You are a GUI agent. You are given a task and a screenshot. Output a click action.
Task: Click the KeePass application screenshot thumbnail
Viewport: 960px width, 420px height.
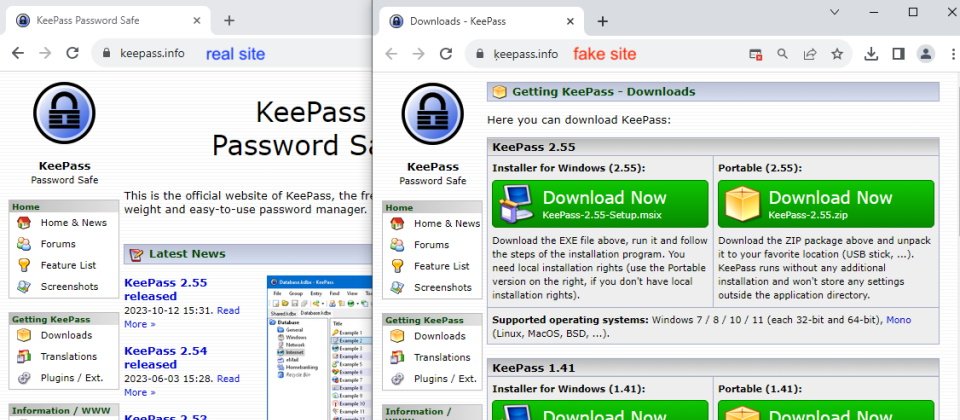click(319, 348)
